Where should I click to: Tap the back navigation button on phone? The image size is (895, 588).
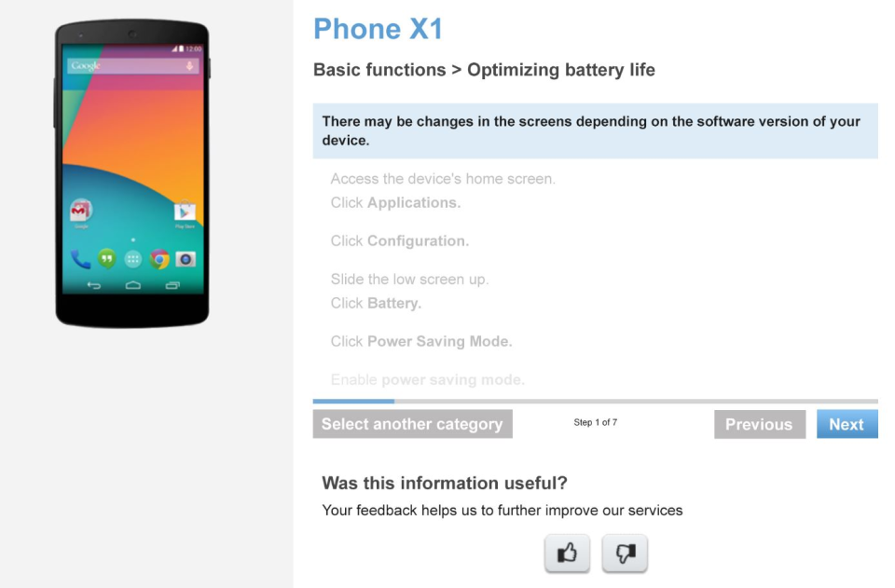(93, 285)
